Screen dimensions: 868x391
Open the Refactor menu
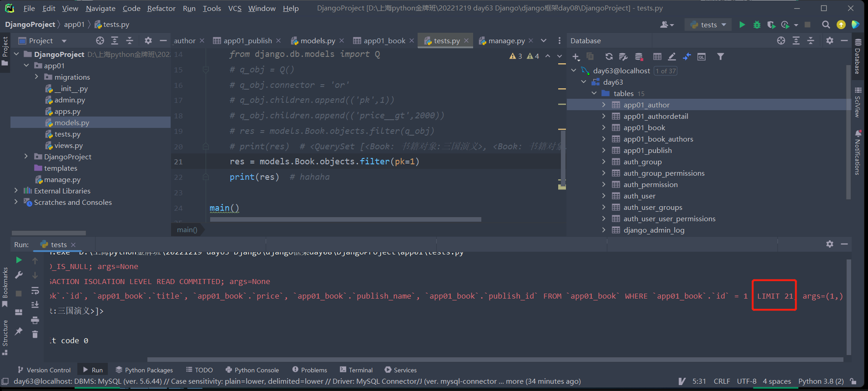click(x=161, y=8)
